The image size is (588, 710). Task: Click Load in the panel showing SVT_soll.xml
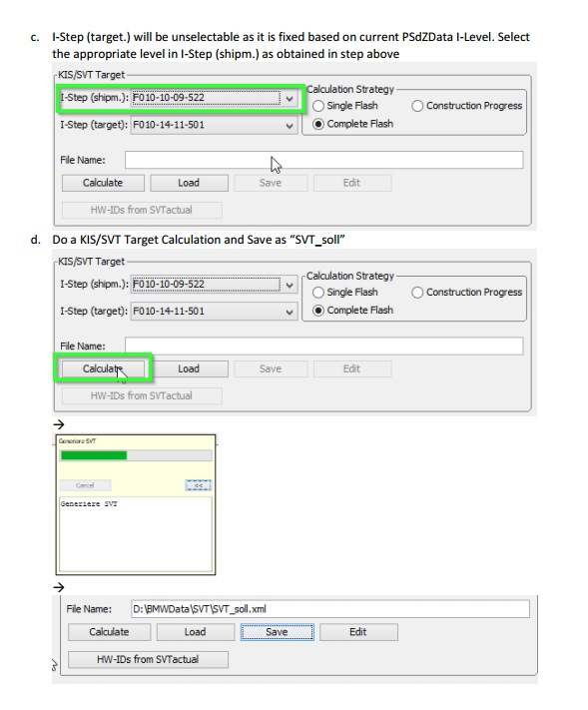coord(195,632)
